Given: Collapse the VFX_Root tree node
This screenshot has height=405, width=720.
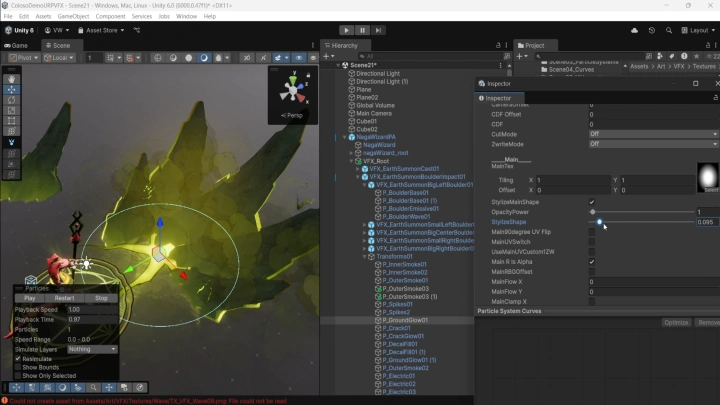Looking at the screenshot, I should coord(351,161).
